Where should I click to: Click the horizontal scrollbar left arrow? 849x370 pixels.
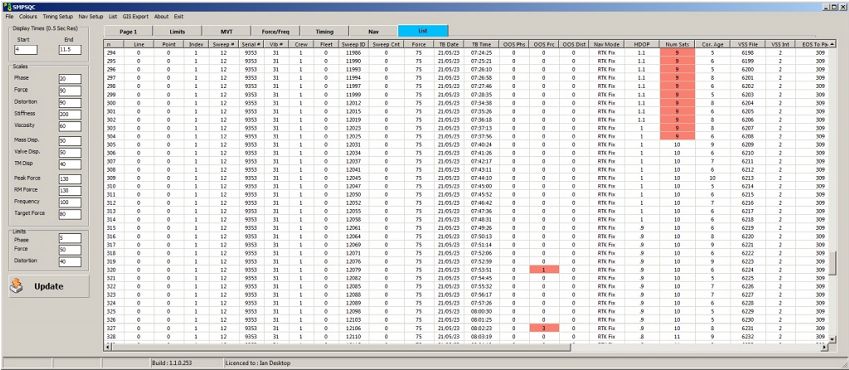(108, 347)
